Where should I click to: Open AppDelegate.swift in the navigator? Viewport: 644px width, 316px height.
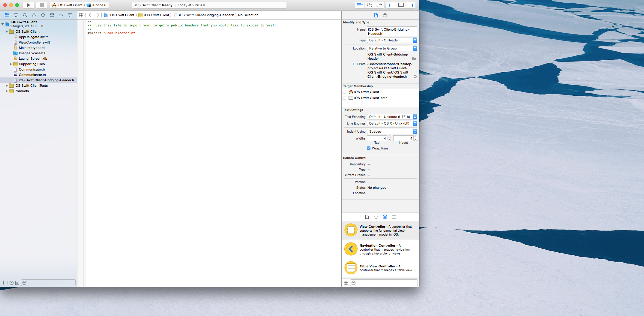tap(33, 37)
